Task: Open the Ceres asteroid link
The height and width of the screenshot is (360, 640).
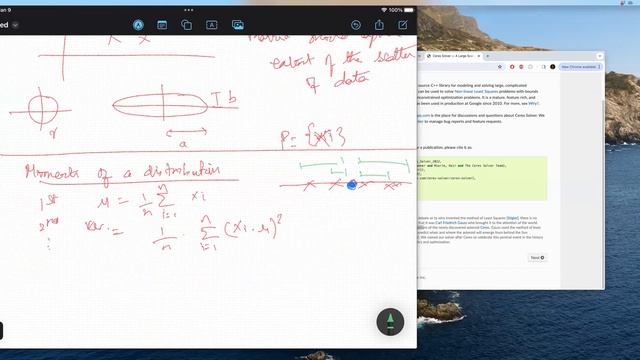Action: coord(485,228)
